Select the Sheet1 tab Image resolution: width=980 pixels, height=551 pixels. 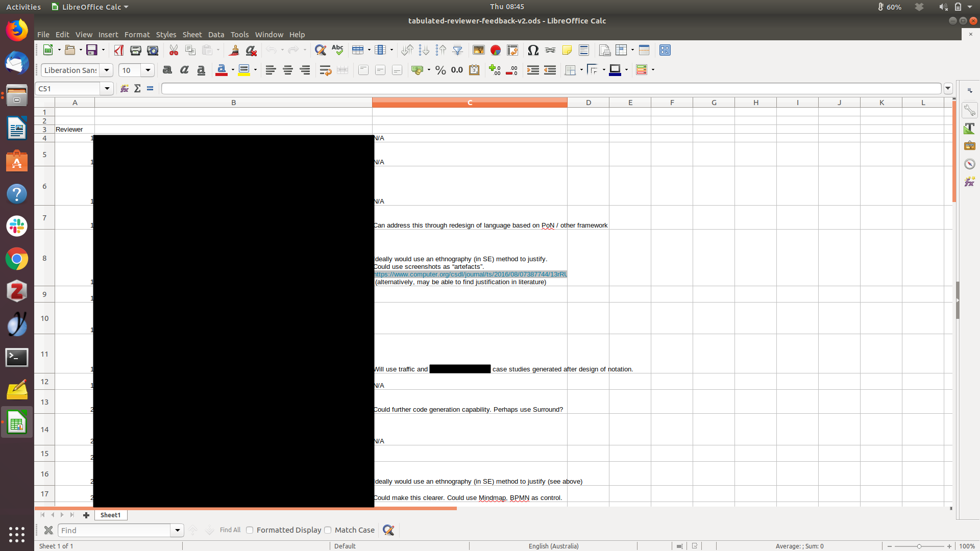coord(110,515)
